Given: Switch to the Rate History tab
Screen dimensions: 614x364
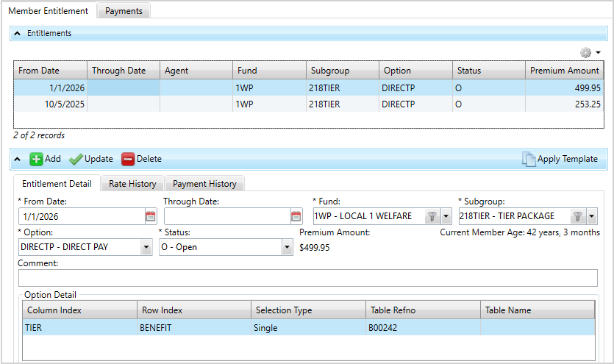Looking at the screenshot, I should pyautogui.click(x=132, y=184).
